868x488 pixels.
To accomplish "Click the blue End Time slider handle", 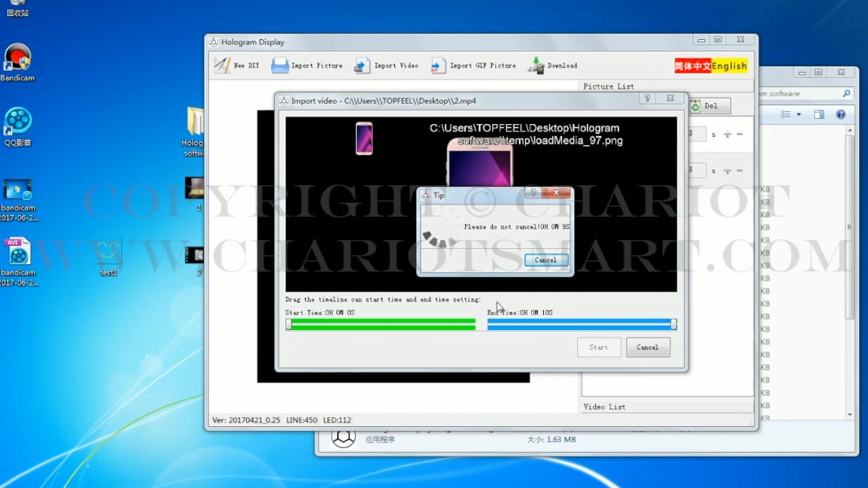I will point(673,324).
